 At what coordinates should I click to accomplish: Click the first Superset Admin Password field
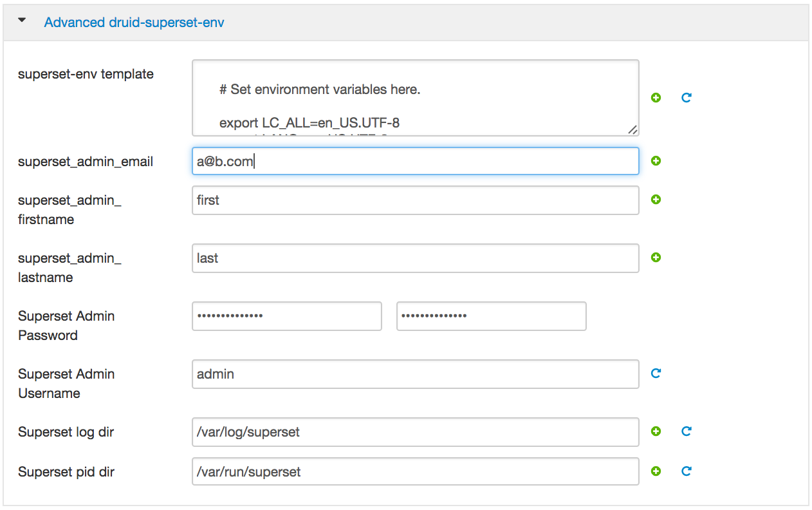click(287, 316)
